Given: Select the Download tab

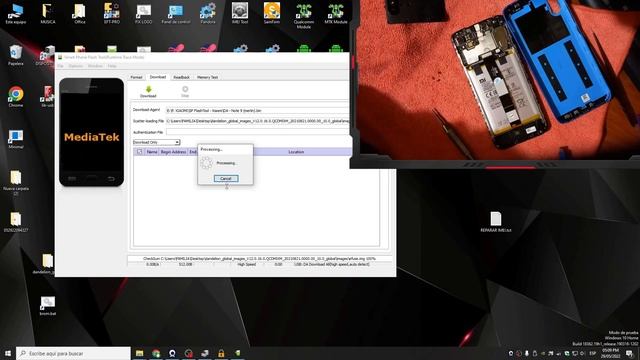Looking at the screenshot, I should pyautogui.click(x=158, y=77).
